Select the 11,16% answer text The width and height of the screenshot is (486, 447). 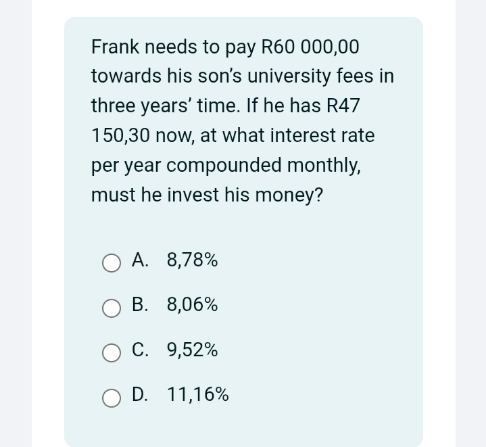pos(198,394)
